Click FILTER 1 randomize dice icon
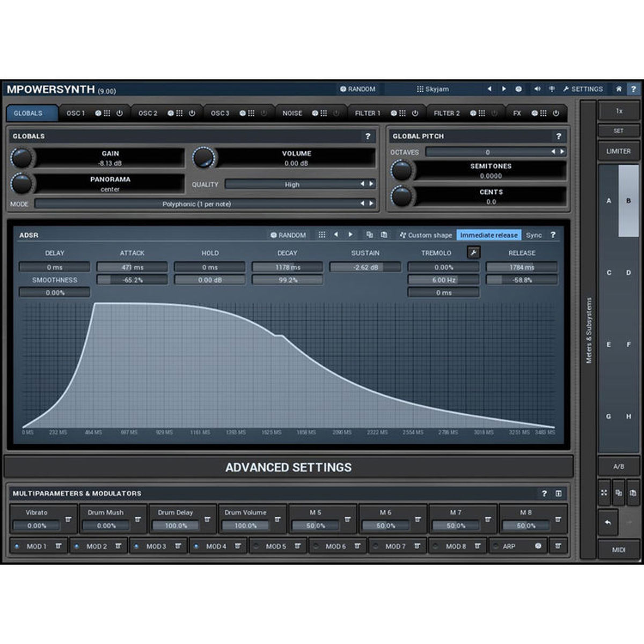 coord(394,113)
